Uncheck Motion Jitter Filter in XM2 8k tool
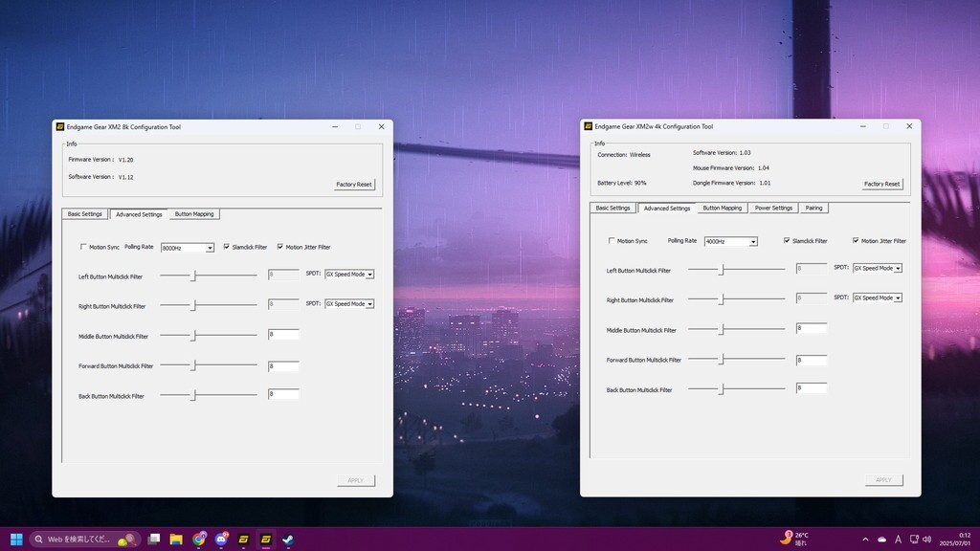The image size is (980, 551). pyautogui.click(x=280, y=247)
